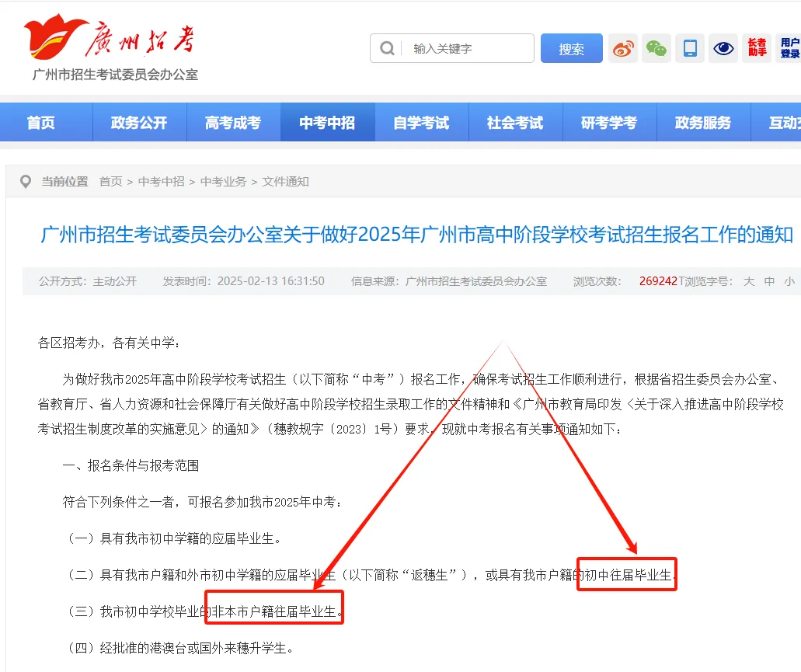Click item (四) 港澳台或国外来穗升学生

pos(180,649)
